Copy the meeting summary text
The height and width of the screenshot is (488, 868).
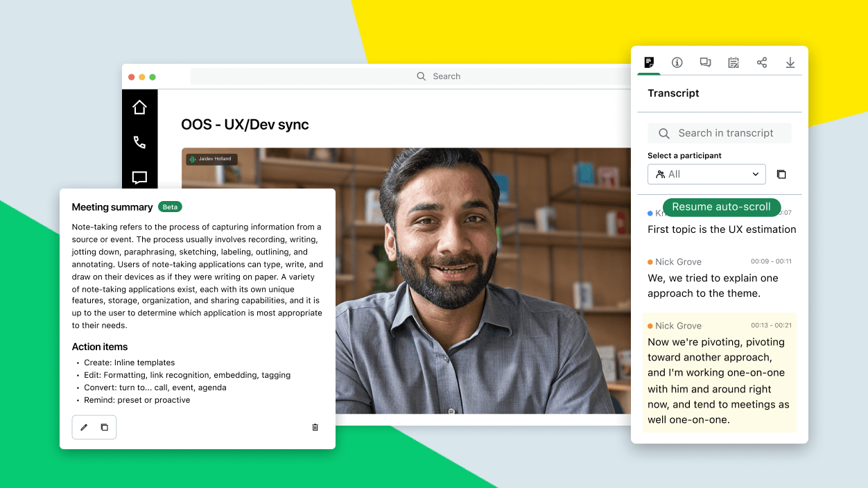pos(105,427)
